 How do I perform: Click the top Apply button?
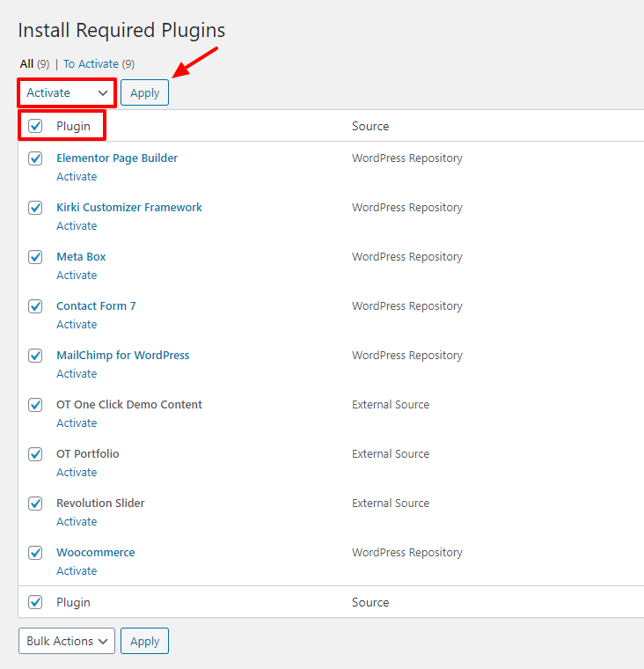click(x=144, y=92)
